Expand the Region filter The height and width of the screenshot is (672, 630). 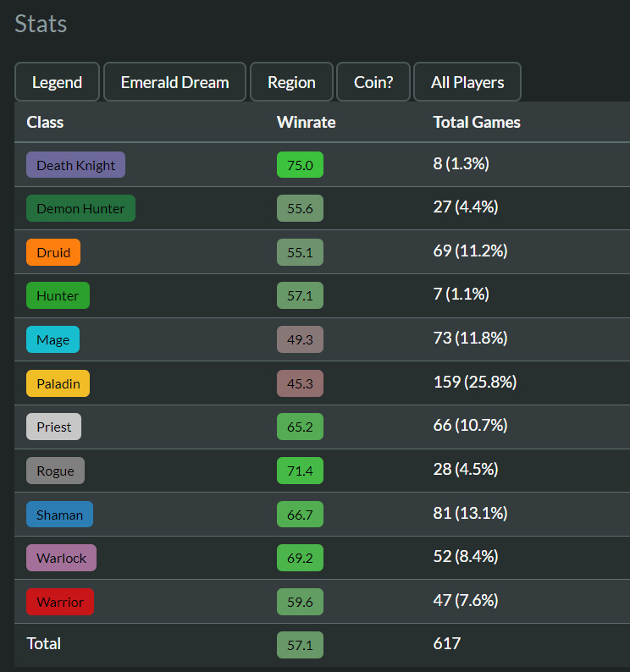291,82
